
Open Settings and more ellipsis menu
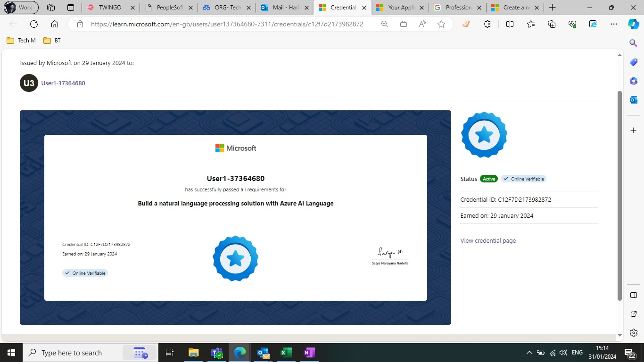coord(613,24)
